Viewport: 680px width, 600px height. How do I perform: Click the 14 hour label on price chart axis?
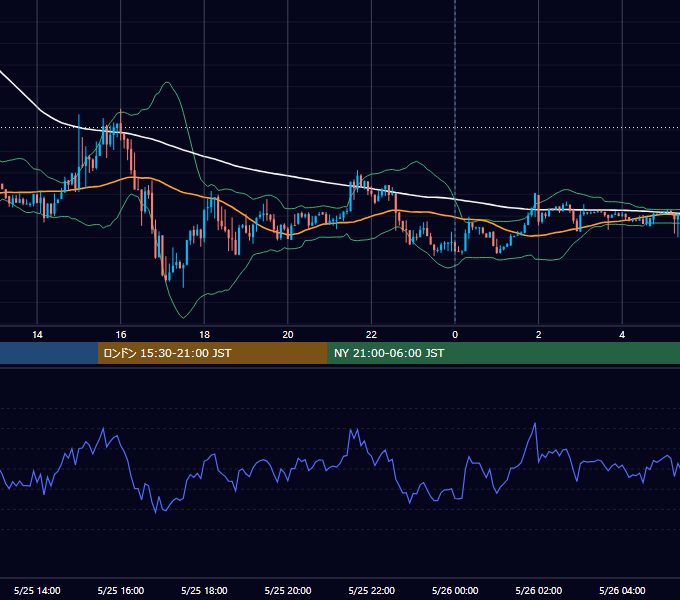coord(37,335)
